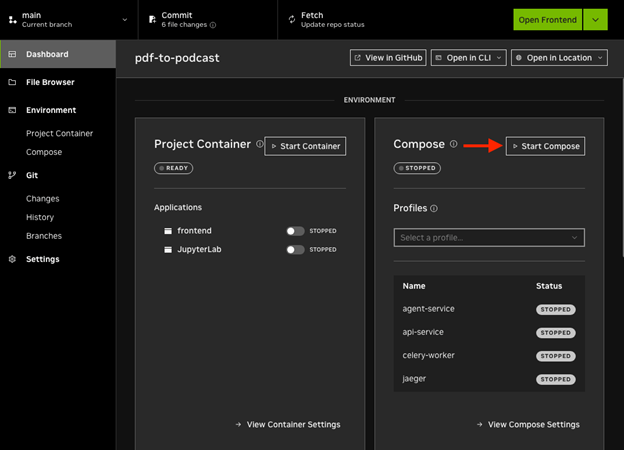Click the STOPPED badge under Compose heading
This screenshot has width=624, height=450.
(x=417, y=168)
